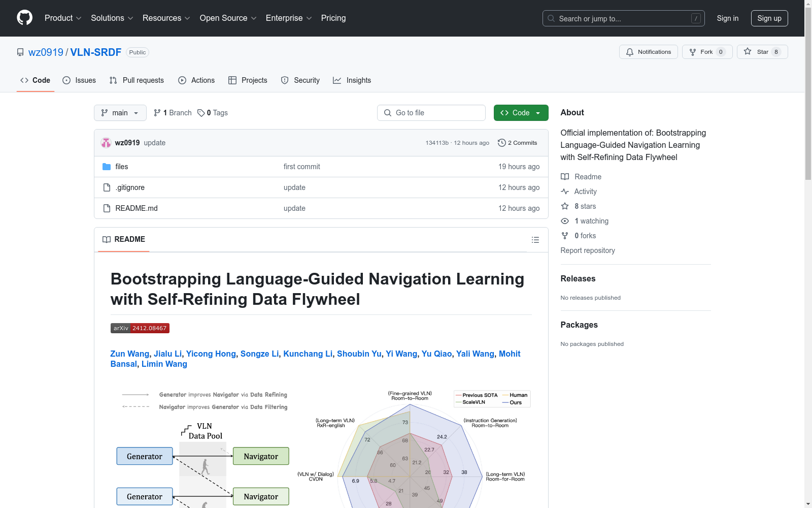Open the files folder
812x508 pixels.
coord(122,167)
